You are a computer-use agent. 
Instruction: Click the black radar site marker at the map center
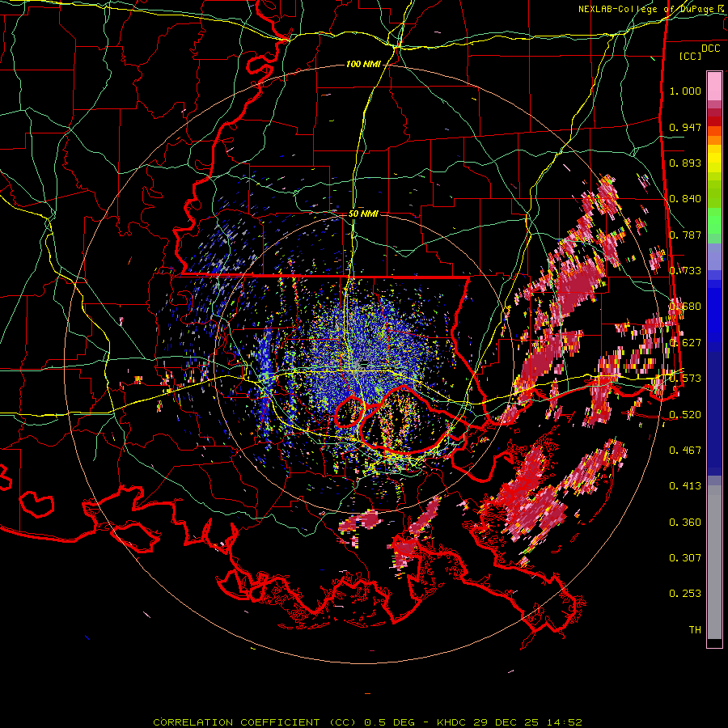(365, 362)
